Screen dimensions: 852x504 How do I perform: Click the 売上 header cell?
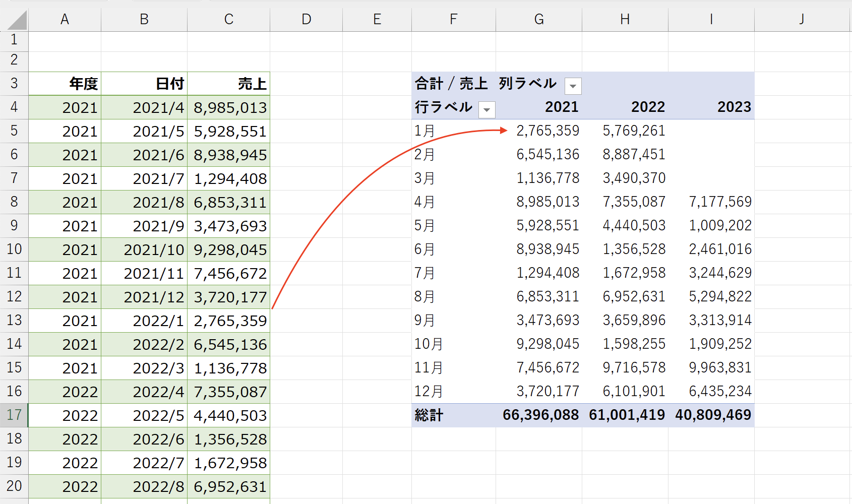228,84
